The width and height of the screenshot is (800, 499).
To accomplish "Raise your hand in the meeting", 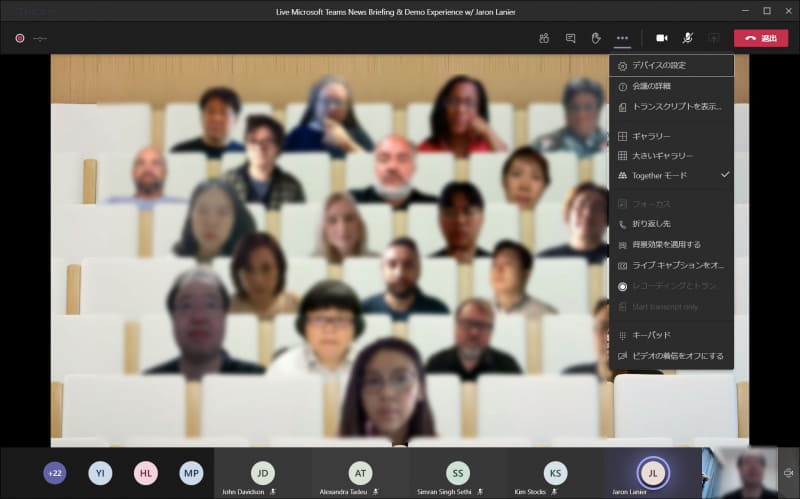I will (x=596, y=38).
